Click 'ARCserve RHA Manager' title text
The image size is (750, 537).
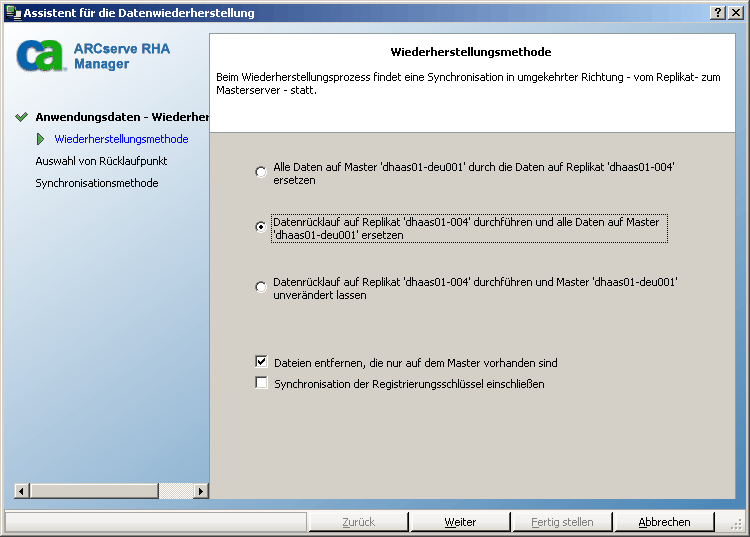click(x=122, y=56)
